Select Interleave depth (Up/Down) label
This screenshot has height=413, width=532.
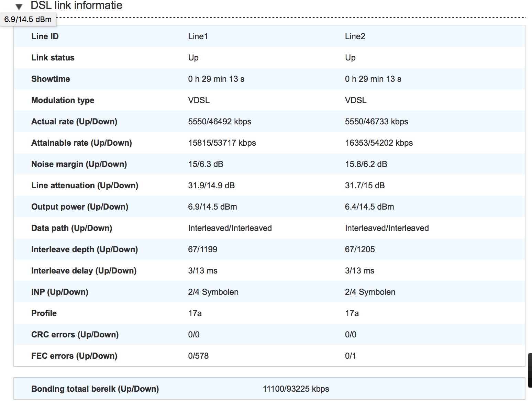tap(85, 249)
